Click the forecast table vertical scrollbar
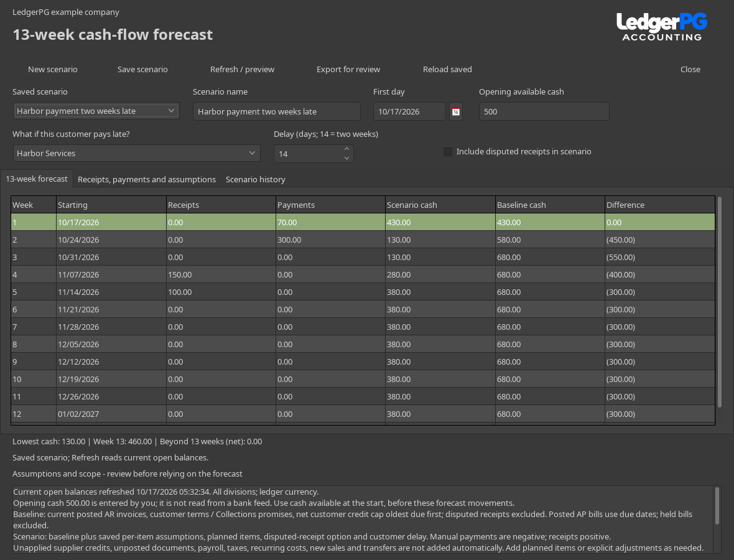Viewport: 734px width, 560px height. pos(720,302)
